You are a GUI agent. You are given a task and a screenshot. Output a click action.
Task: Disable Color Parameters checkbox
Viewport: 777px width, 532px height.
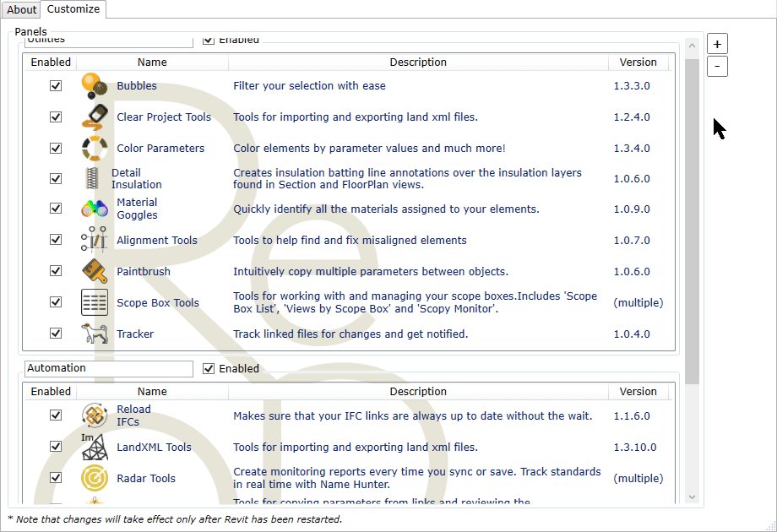[56, 148]
